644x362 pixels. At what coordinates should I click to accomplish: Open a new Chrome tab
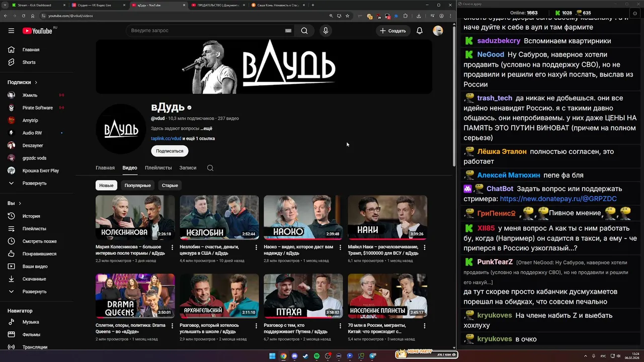(x=313, y=5)
